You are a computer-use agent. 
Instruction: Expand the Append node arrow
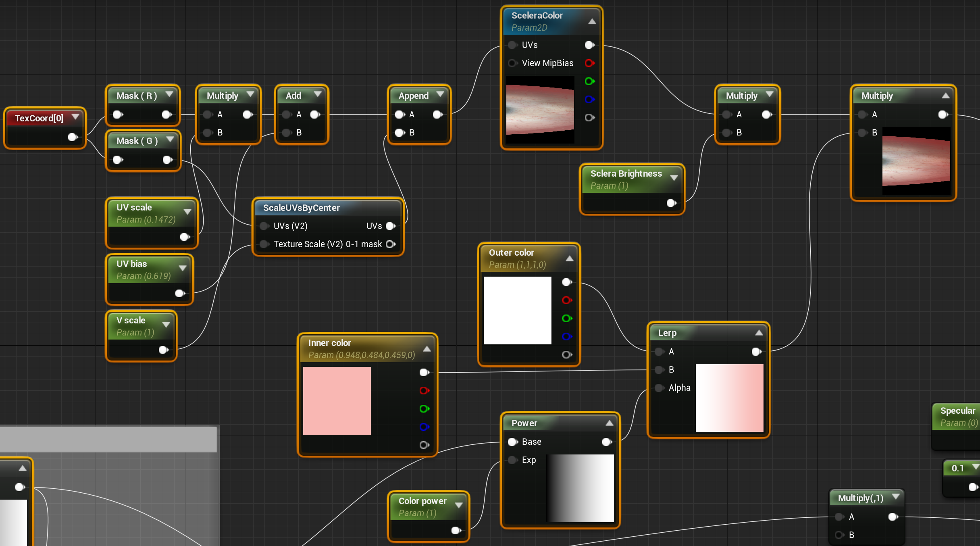[x=440, y=94]
